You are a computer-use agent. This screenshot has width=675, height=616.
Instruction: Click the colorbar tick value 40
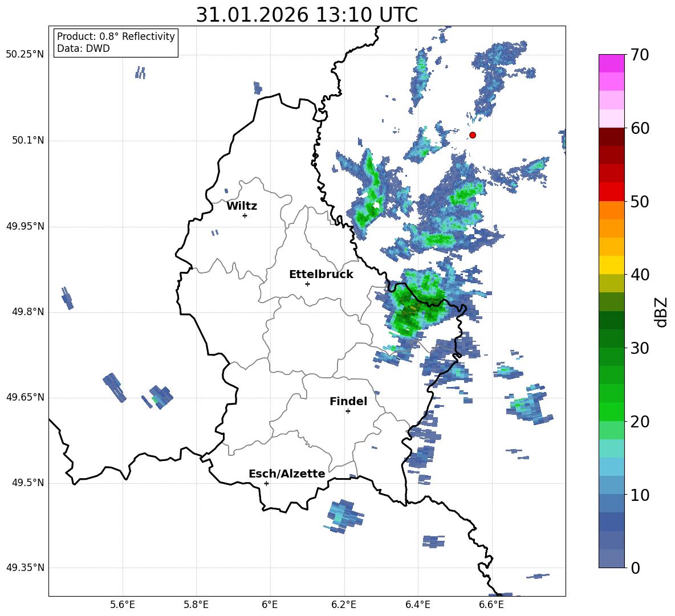point(640,275)
